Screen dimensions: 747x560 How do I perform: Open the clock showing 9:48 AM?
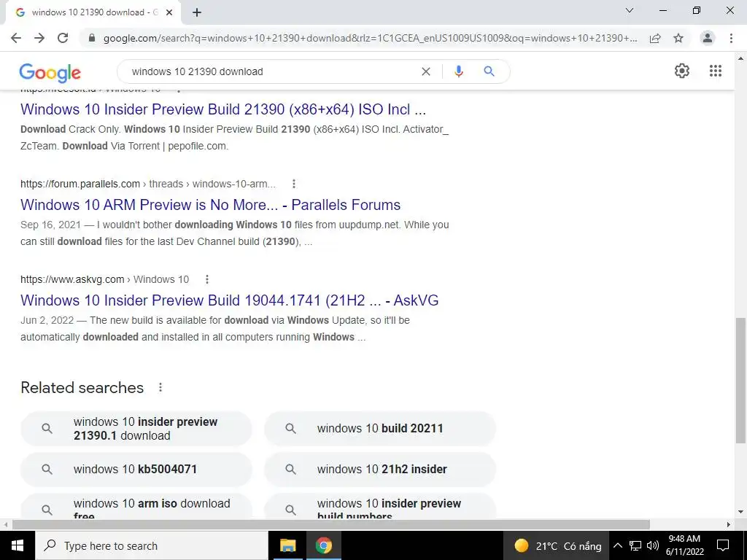coord(684,545)
